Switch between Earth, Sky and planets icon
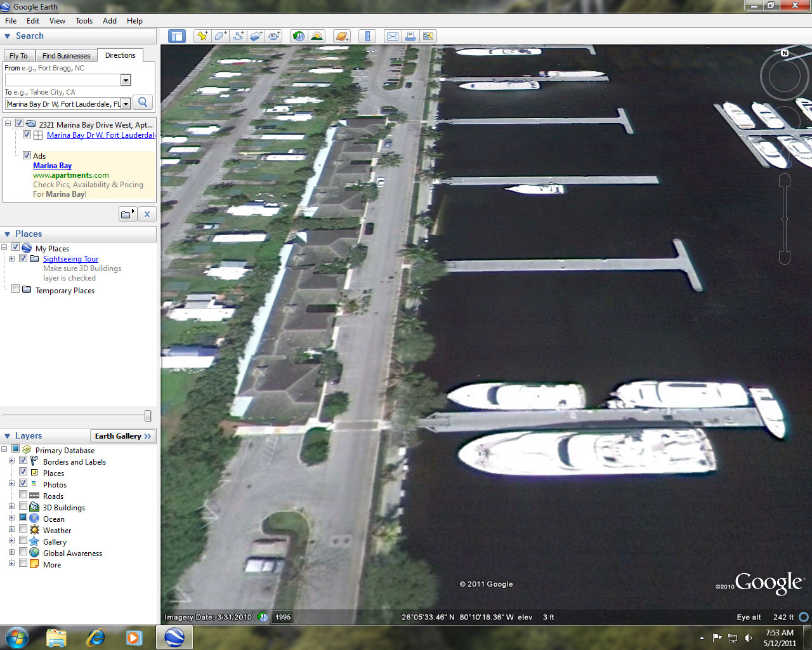Image resolution: width=812 pixels, height=650 pixels. coord(341,36)
